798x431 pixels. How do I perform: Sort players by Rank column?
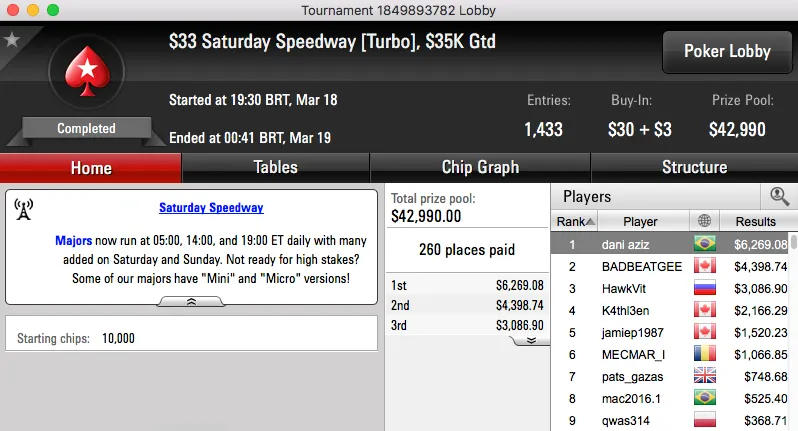tap(575, 221)
